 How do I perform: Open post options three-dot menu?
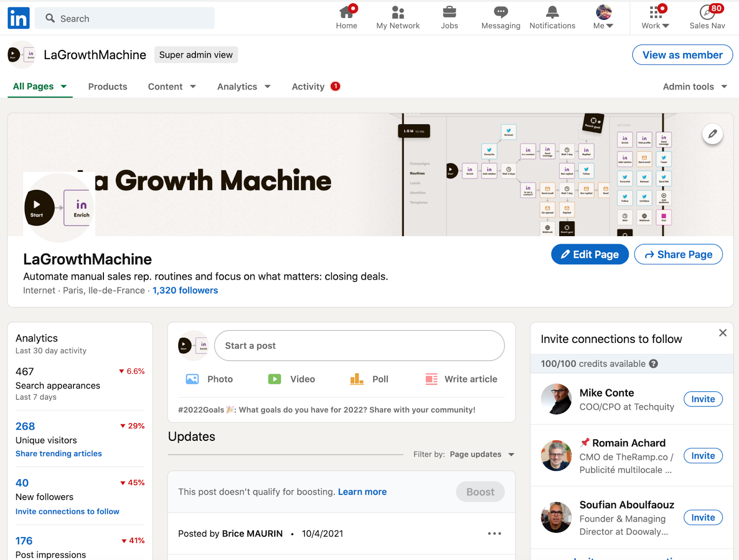494,534
